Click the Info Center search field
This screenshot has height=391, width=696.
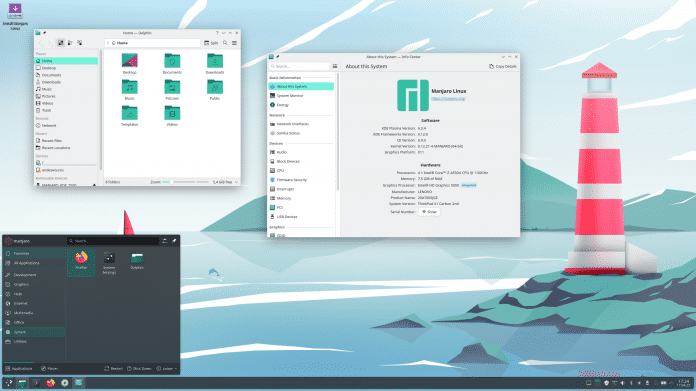[299, 66]
